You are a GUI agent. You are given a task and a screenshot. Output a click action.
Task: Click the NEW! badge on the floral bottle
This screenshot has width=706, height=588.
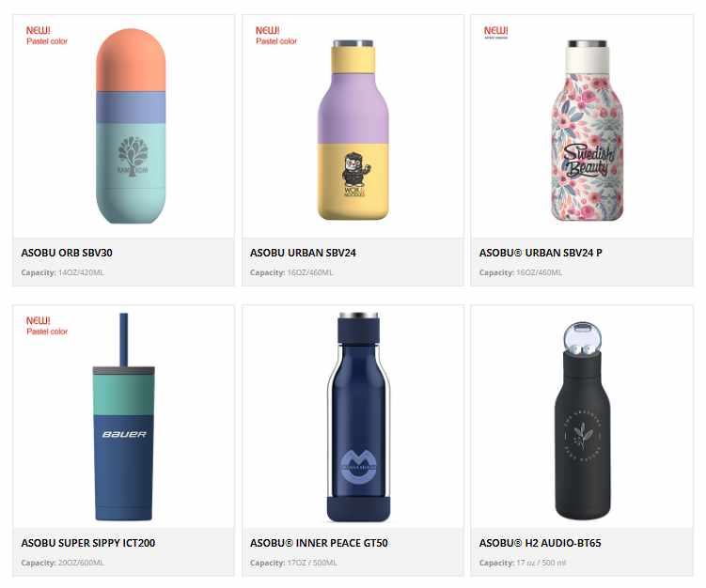pos(495,32)
